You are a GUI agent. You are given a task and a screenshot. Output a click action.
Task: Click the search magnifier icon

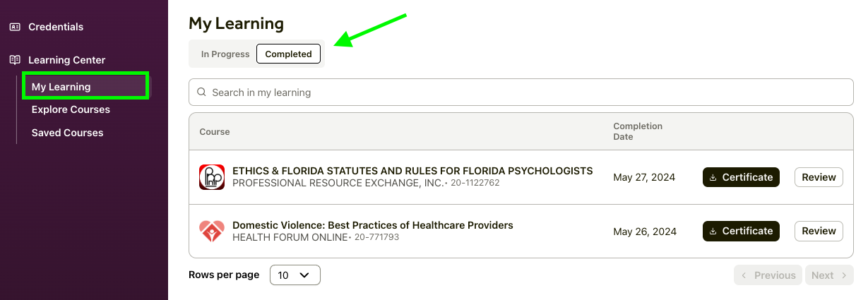coord(201,92)
